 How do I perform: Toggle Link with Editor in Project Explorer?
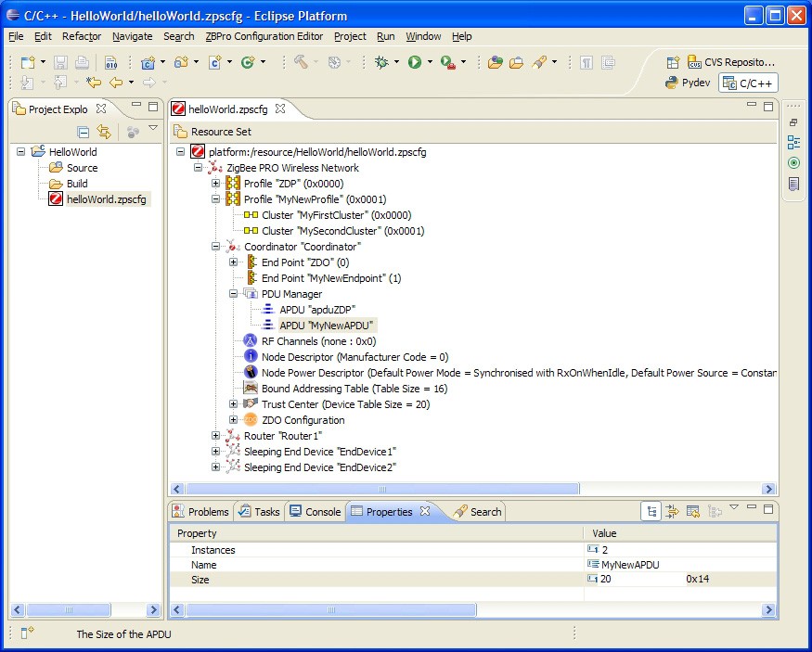[x=104, y=132]
